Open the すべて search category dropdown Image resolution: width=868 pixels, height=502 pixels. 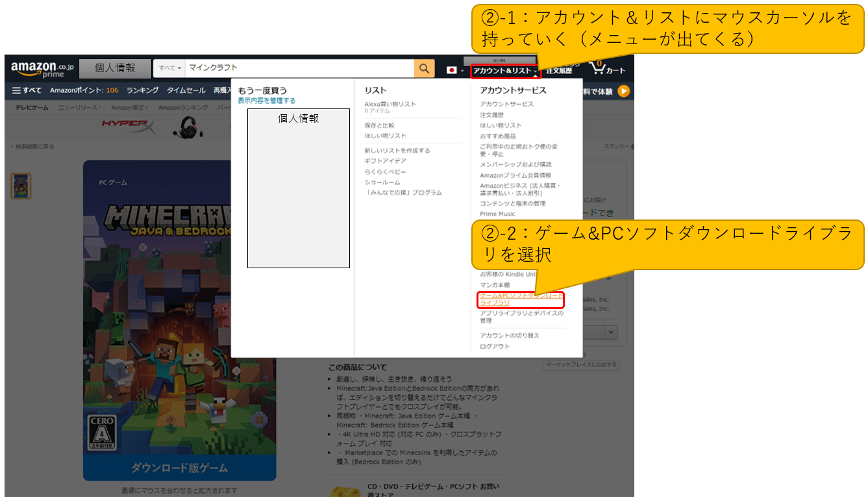pos(170,68)
